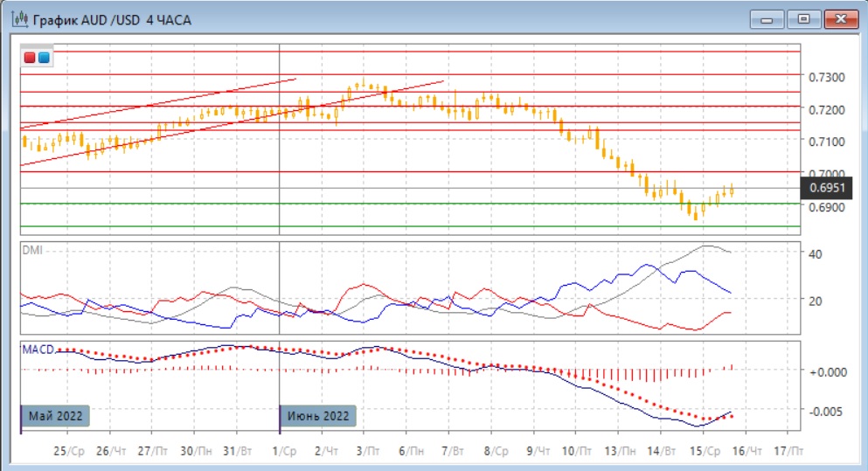
Task: Click the 15/Ср date on the time axis
Action: click(x=705, y=451)
